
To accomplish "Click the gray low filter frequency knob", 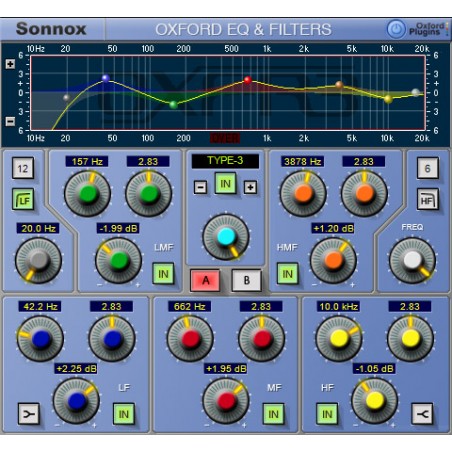I will (x=39, y=260).
